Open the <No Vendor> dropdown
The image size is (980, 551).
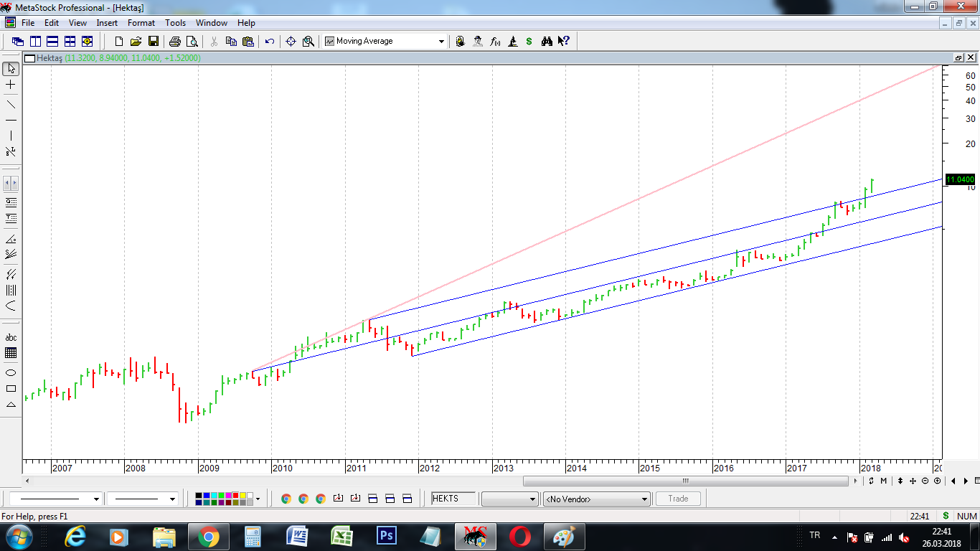597,499
